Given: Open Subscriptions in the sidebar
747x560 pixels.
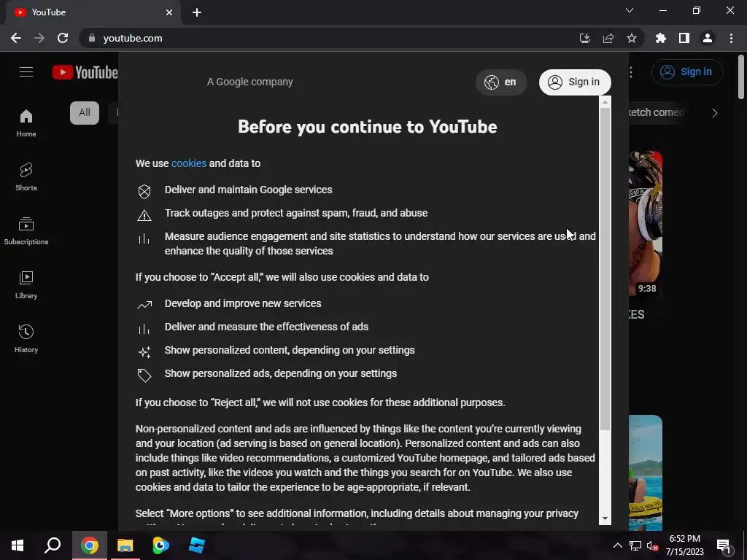Looking at the screenshot, I should 26,231.
